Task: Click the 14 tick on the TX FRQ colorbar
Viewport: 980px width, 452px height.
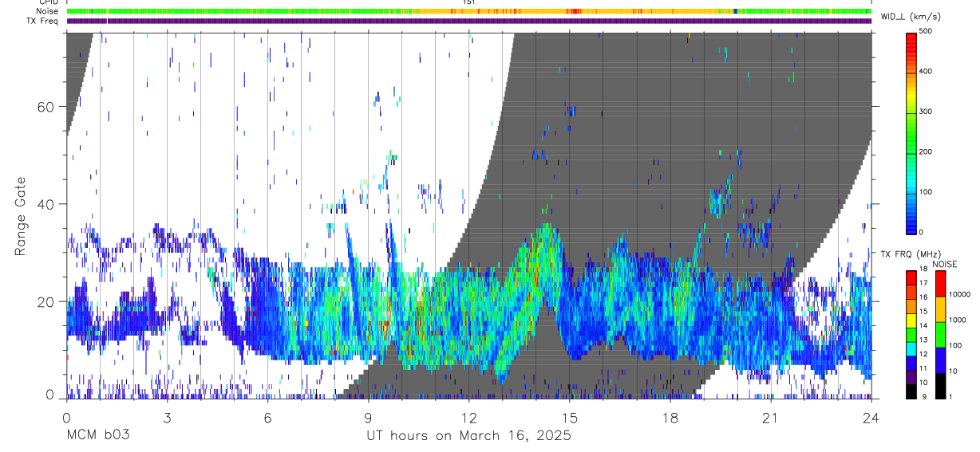Action: tap(924, 326)
